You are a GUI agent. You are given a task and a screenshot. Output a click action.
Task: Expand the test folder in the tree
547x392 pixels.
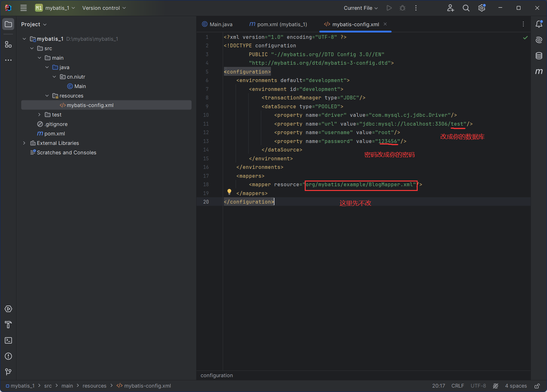coord(39,115)
